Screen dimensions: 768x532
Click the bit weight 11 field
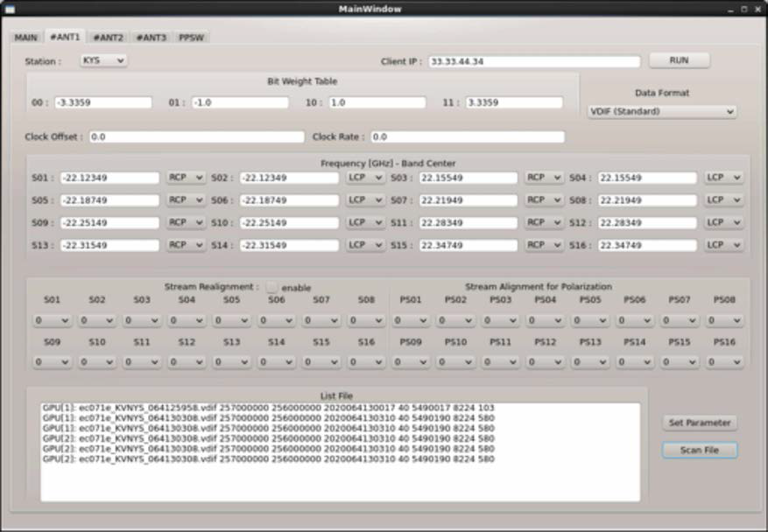click(514, 102)
